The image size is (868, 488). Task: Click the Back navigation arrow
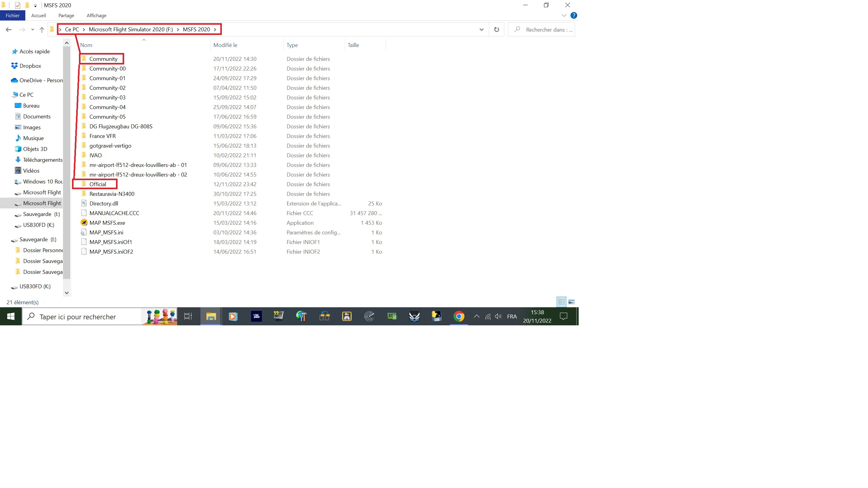click(x=9, y=30)
